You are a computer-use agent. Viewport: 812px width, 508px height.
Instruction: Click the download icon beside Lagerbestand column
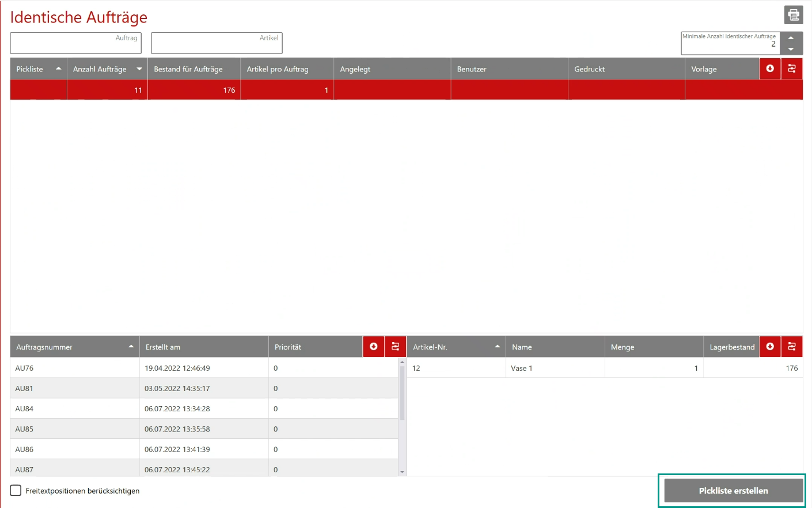pyautogui.click(x=770, y=347)
